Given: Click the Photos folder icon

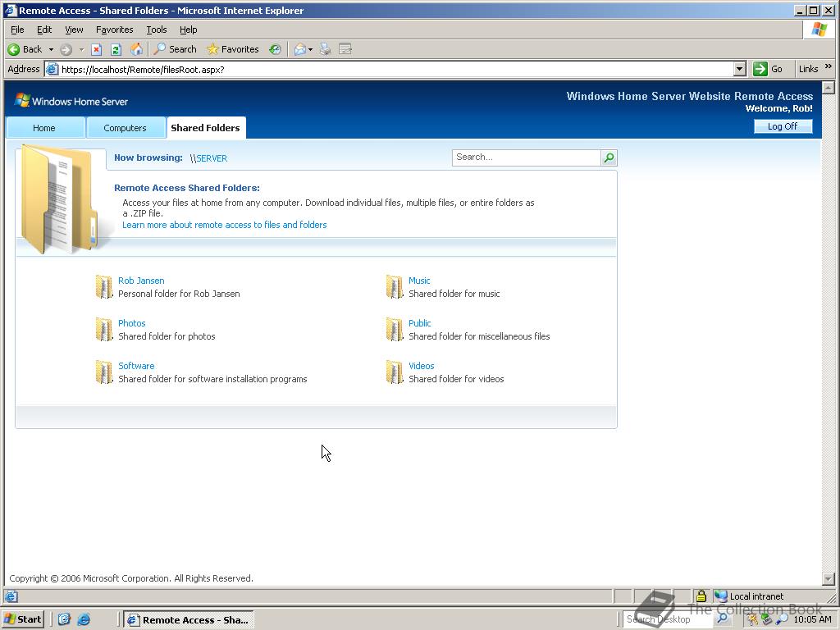Looking at the screenshot, I should point(104,330).
